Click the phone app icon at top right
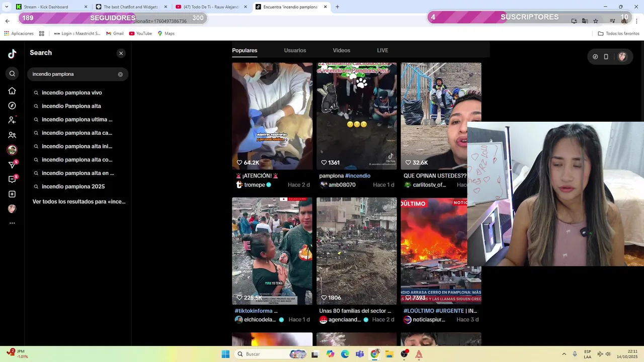 tap(606, 57)
